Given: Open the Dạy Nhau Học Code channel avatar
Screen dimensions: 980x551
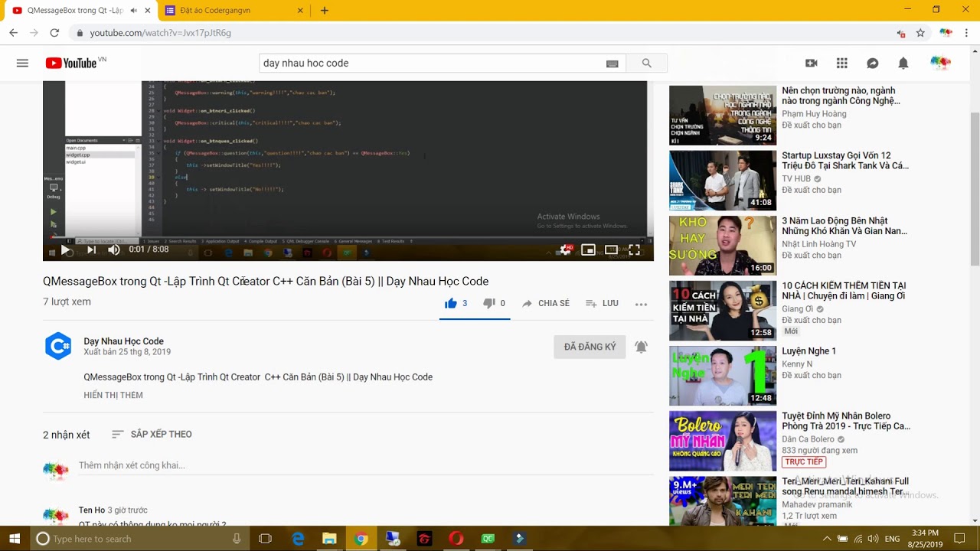Looking at the screenshot, I should (58, 347).
